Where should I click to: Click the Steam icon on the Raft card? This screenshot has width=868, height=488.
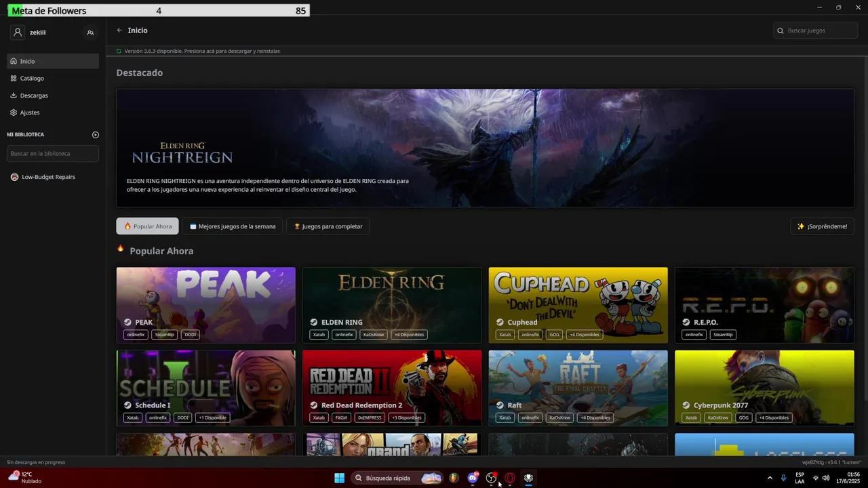(500, 405)
